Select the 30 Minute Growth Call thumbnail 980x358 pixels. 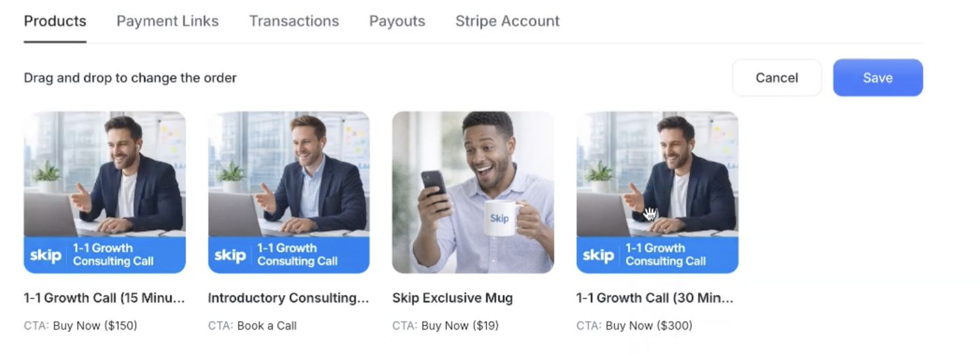(x=657, y=192)
